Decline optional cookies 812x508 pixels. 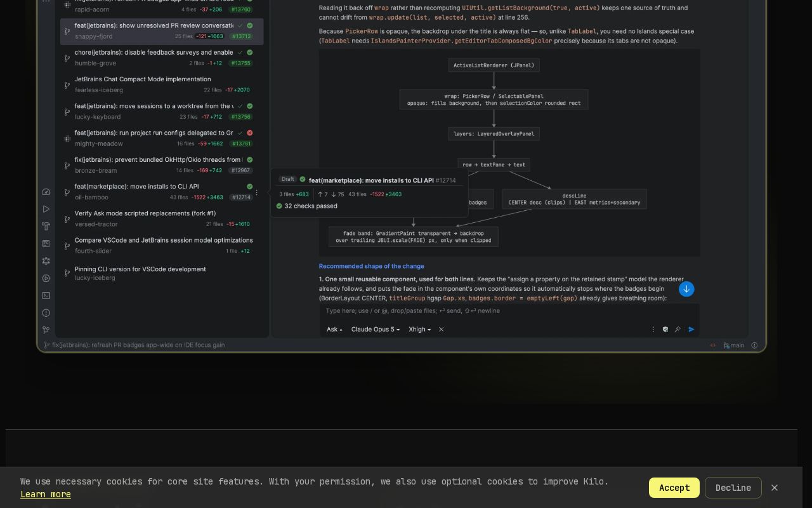click(733, 488)
